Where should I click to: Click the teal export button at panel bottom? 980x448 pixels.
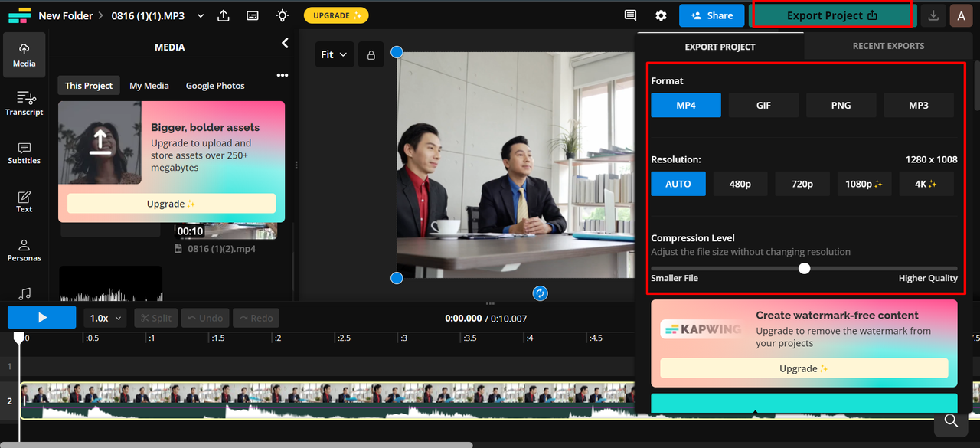click(x=804, y=404)
